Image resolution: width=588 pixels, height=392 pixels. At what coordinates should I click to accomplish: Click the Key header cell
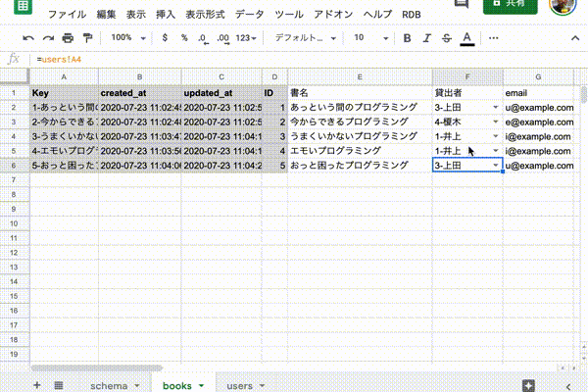[64, 93]
